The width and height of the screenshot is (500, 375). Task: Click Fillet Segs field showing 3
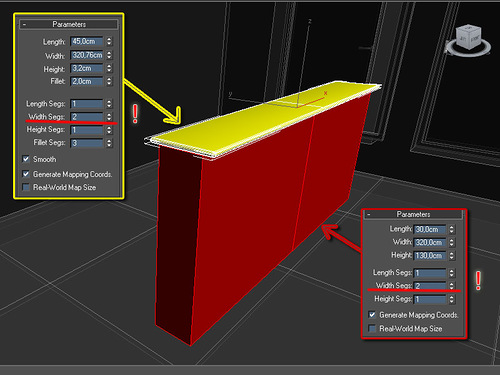click(87, 143)
